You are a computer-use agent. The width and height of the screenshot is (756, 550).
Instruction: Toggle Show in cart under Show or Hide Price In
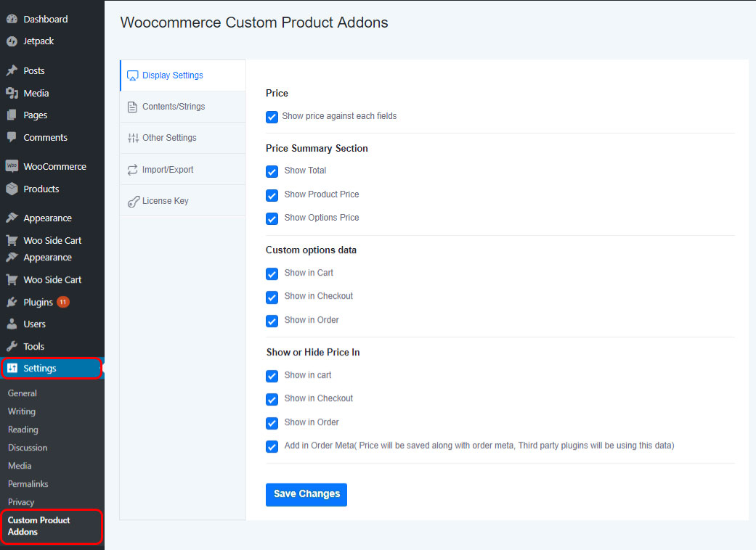[x=272, y=376]
